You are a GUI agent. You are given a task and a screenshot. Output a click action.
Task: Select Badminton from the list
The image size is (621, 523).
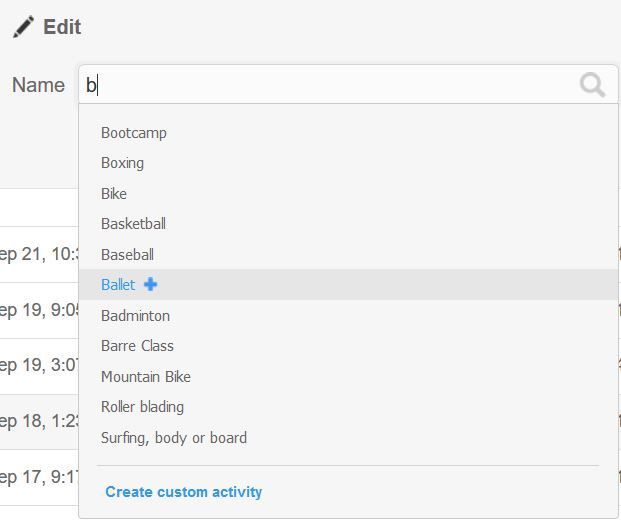[x=135, y=316]
